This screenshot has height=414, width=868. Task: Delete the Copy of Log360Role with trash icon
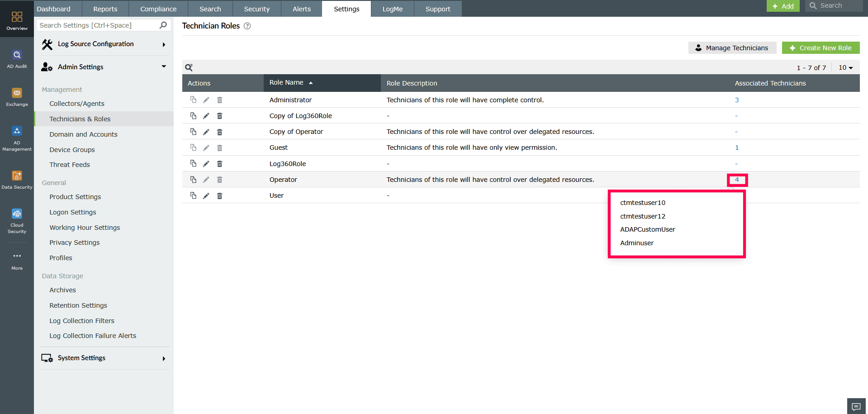220,115
